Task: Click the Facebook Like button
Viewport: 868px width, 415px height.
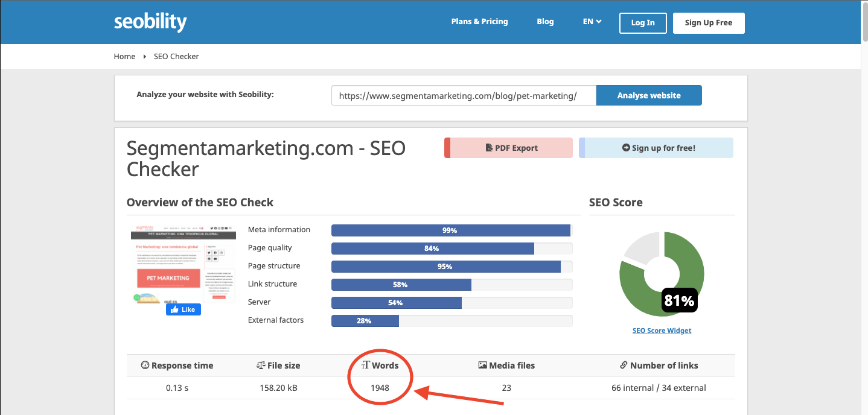Action: (183, 309)
